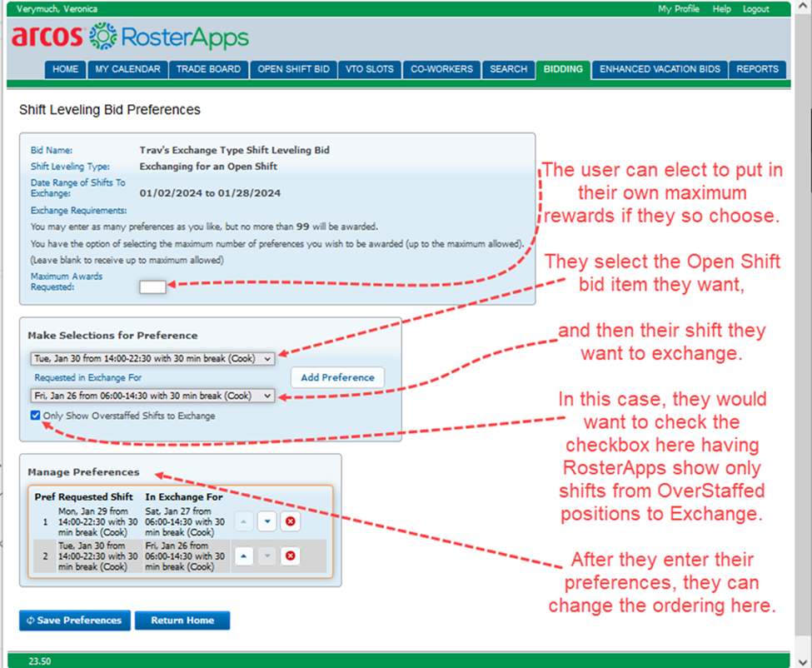Move preference 2 up with arrow
This screenshot has height=668, width=812.
[243, 556]
